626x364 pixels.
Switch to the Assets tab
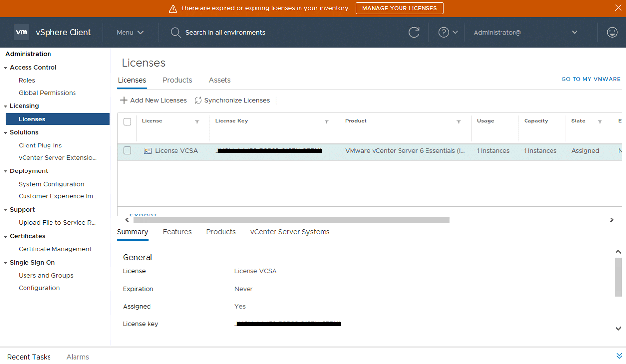point(220,80)
